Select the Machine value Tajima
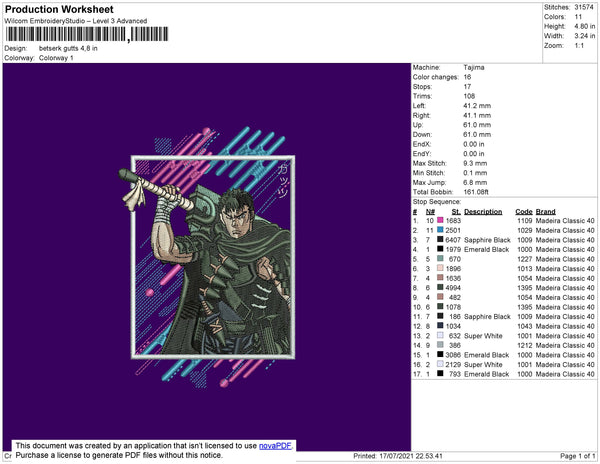This screenshot has width=600, height=464. pos(474,67)
